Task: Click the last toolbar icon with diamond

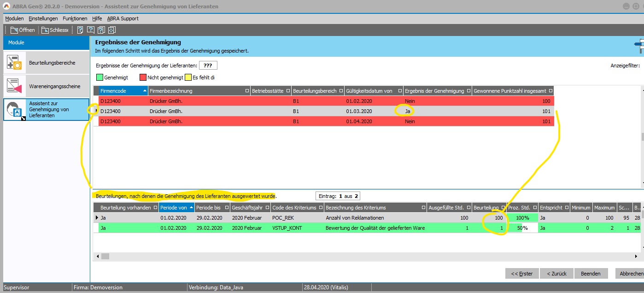Action: (111, 30)
